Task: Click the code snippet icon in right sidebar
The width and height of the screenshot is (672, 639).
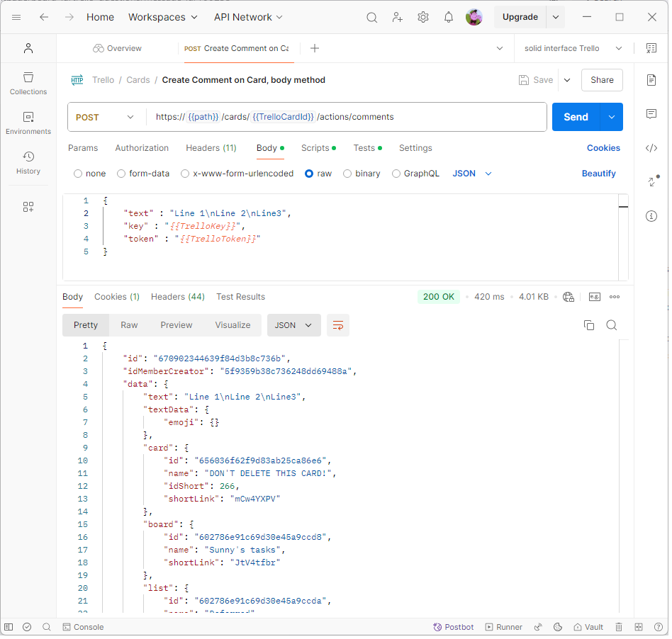Action: pos(651,148)
